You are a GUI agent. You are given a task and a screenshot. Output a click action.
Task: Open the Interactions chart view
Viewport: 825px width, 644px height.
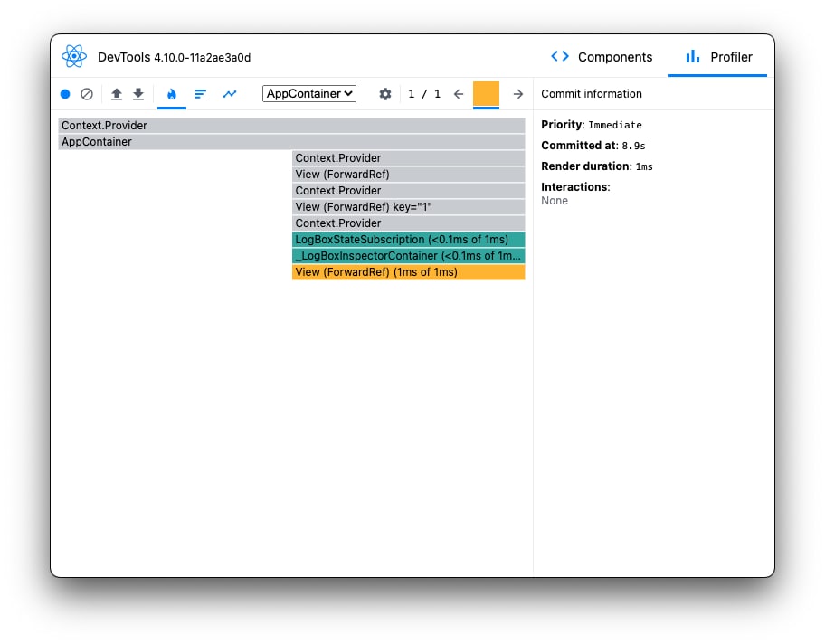pyautogui.click(x=230, y=94)
